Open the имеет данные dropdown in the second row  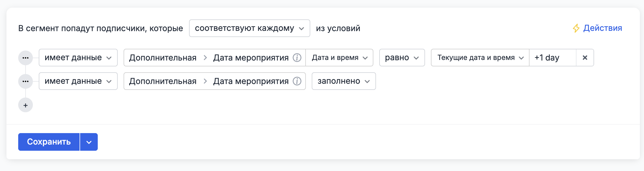point(78,81)
